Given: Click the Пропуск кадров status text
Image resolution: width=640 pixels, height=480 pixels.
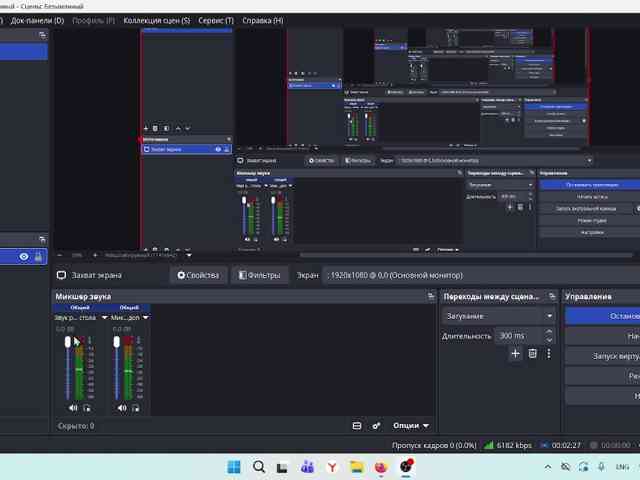Looking at the screenshot, I should click(434, 445).
